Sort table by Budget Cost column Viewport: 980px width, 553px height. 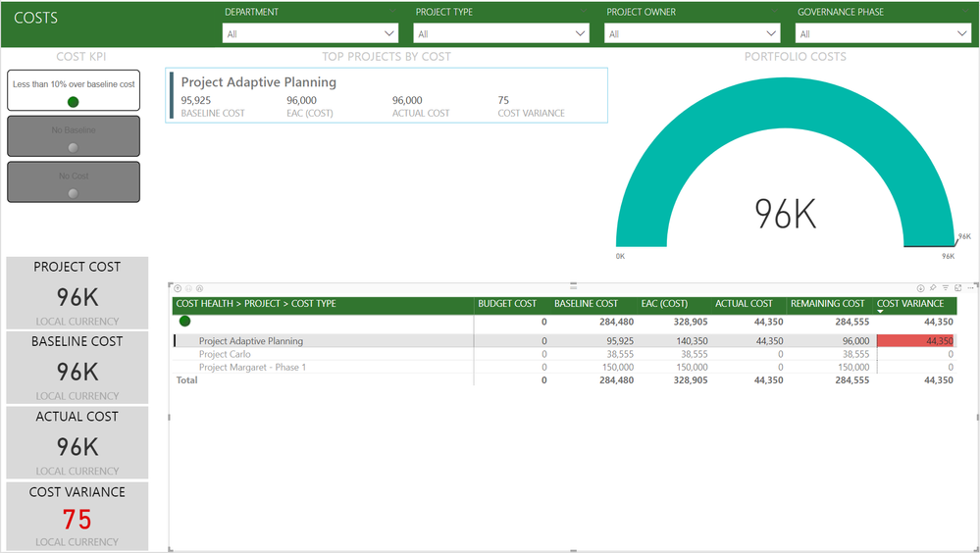click(x=507, y=304)
